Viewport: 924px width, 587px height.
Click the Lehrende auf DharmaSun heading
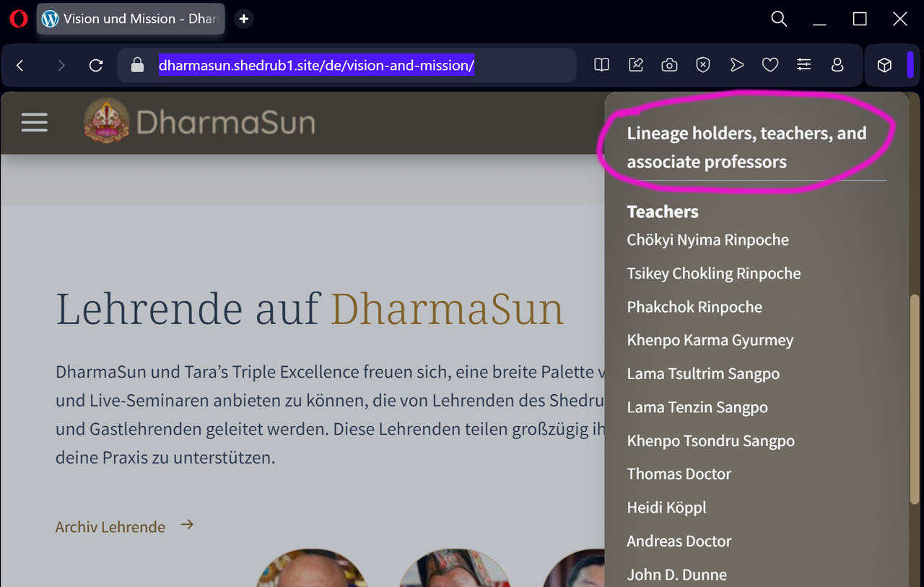pos(310,308)
